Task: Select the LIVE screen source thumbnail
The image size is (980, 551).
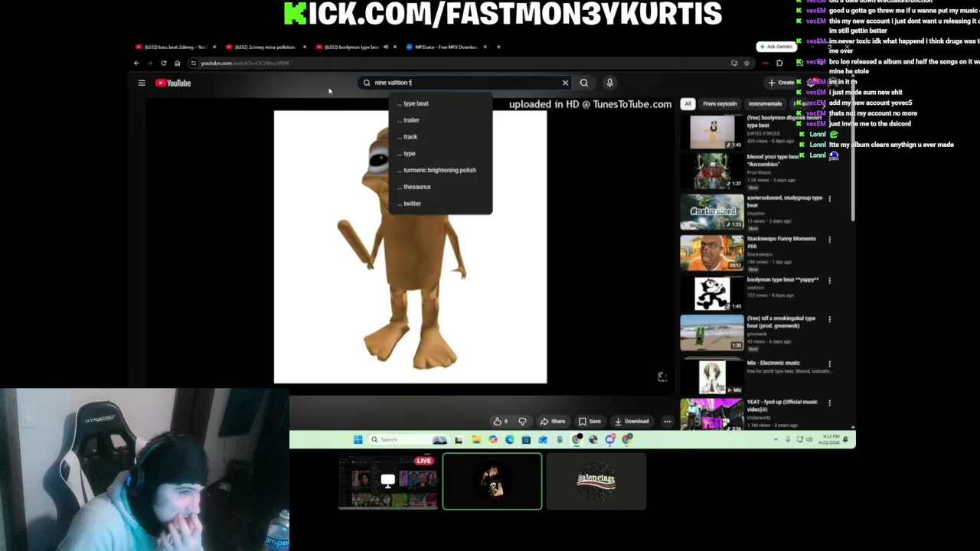Action: (x=387, y=481)
